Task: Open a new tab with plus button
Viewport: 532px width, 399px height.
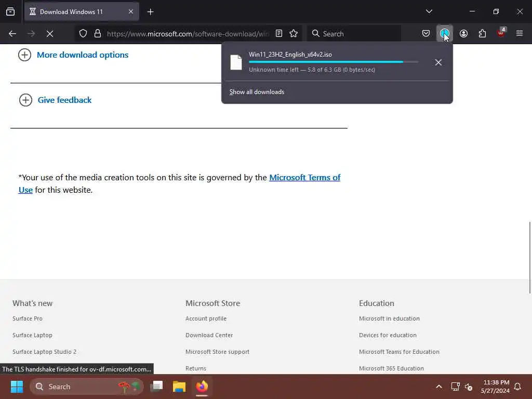Action: tap(150, 12)
